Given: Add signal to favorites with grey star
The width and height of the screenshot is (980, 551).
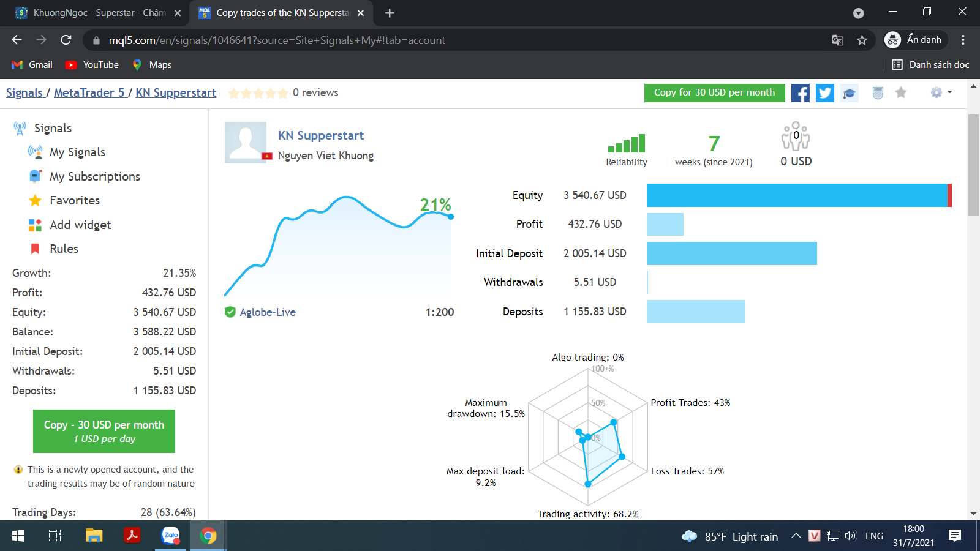Looking at the screenshot, I should pos(900,92).
